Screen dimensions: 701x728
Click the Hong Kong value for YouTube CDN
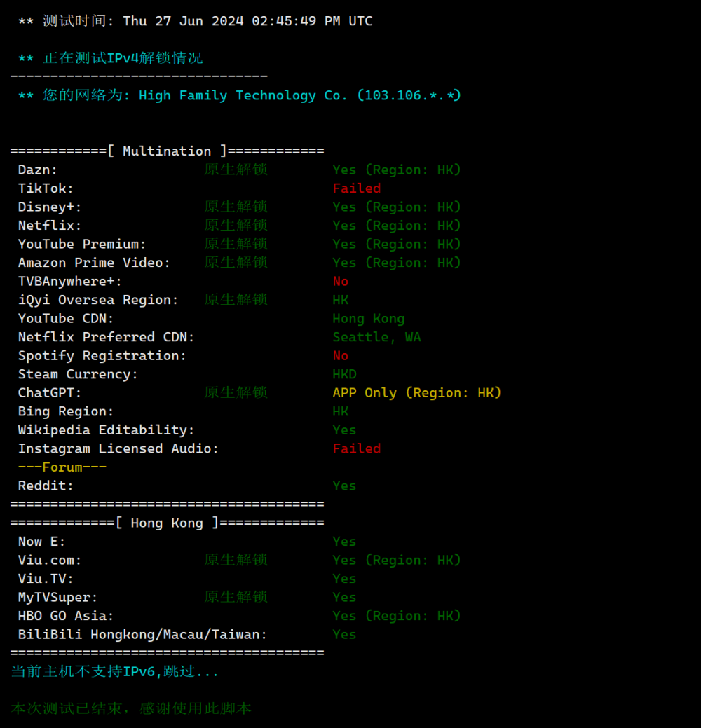[x=368, y=318]
